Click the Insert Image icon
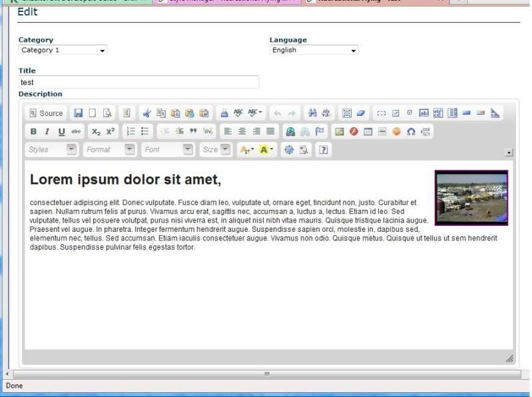Image resolution: width=532 pixels, height=397 pixels. [340, 131]
